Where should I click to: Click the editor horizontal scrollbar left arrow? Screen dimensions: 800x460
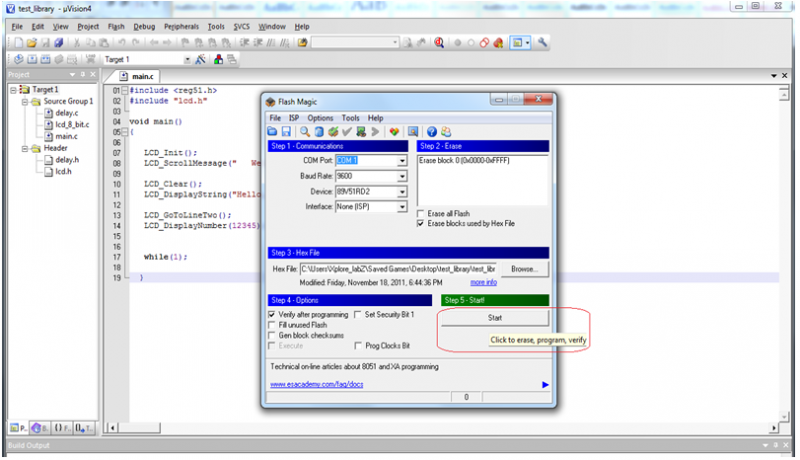112,428
